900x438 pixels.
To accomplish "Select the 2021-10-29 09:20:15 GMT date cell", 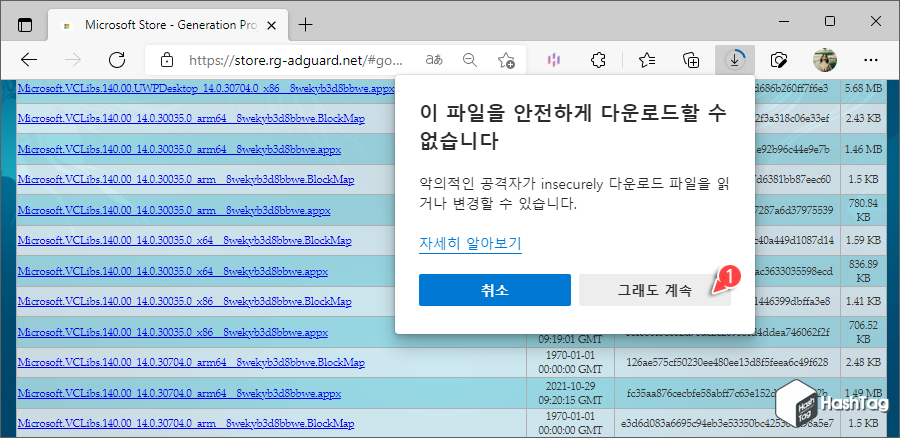I will tap(570, 394).
